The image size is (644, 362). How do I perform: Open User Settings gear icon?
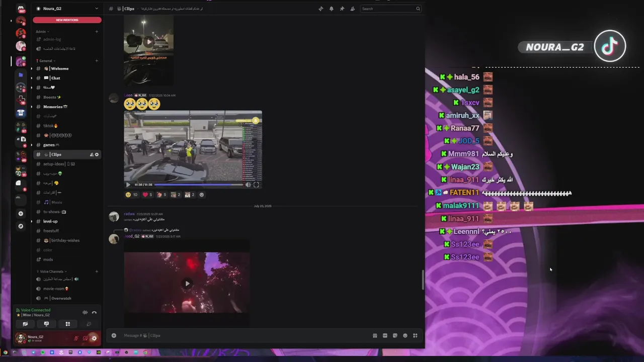pos(94,338)
